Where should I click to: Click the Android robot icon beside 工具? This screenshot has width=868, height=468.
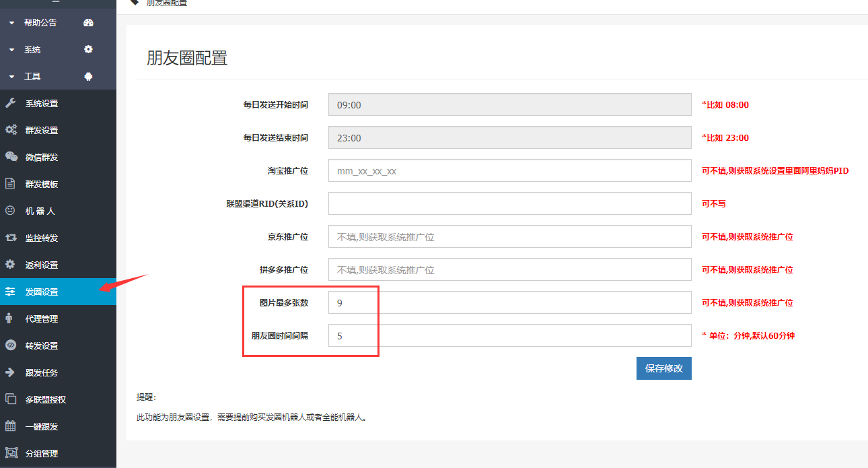(88, 77)
